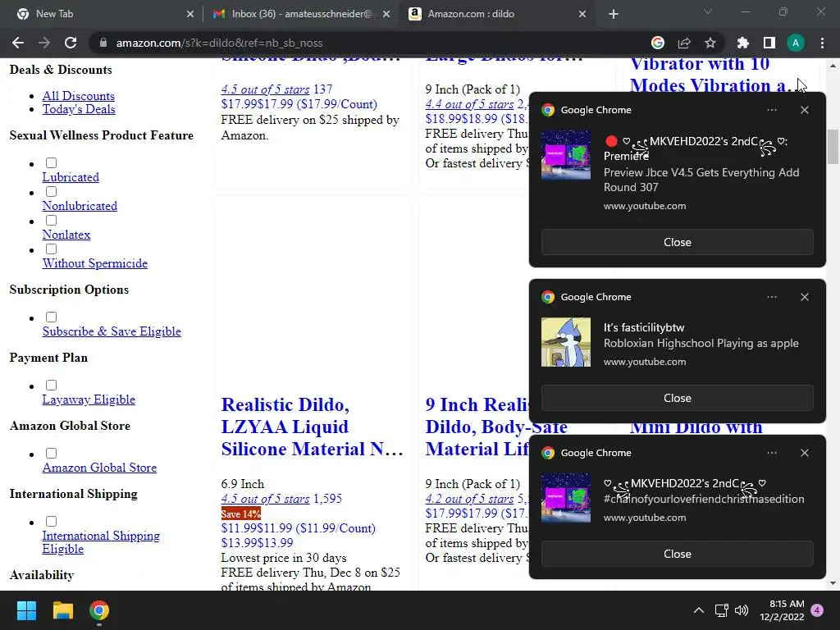Image resolution: width=840 pixels, height=630 pixels.
Task: Open File Explorer from the taskbar
Action: coord(62,610)
